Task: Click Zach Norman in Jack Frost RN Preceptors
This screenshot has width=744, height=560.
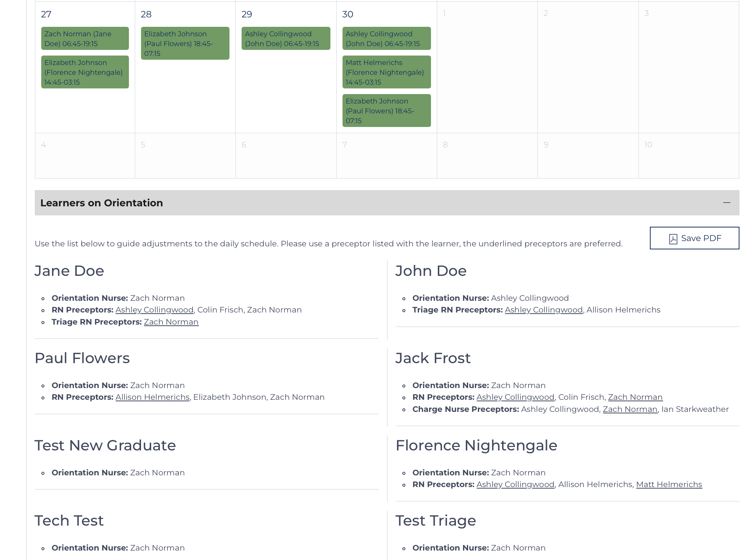Action: [x=635, y=397]
